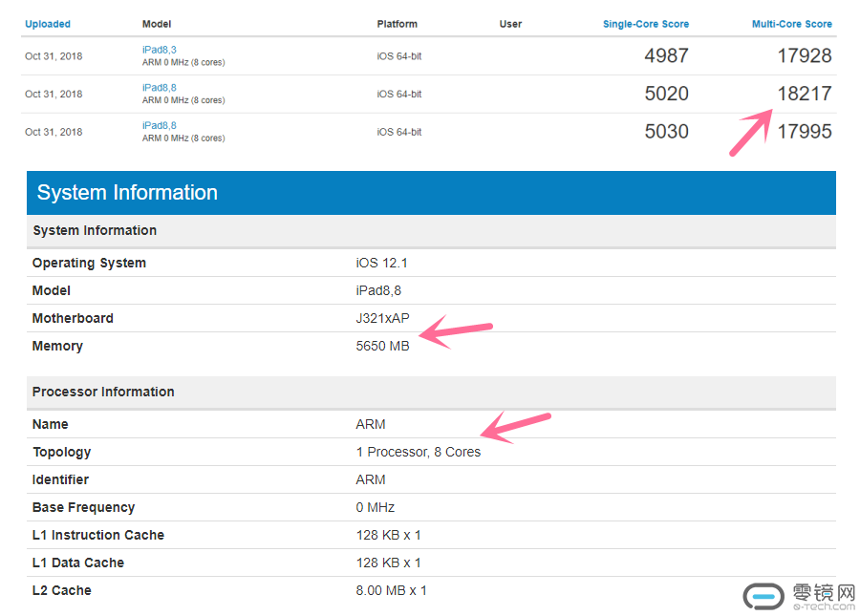Click the 18217 multi-core score

tap(804, 94)
